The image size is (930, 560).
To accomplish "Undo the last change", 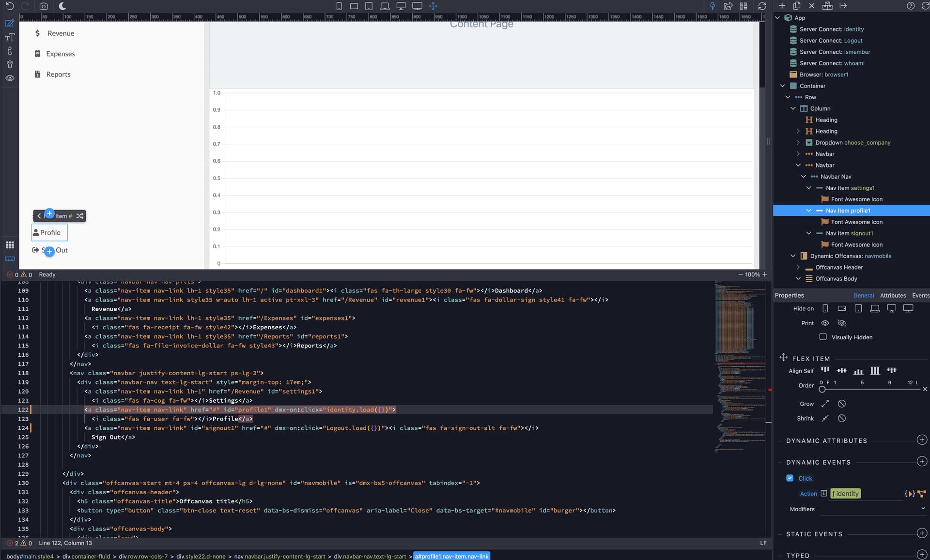I will [x=10, y=6].
